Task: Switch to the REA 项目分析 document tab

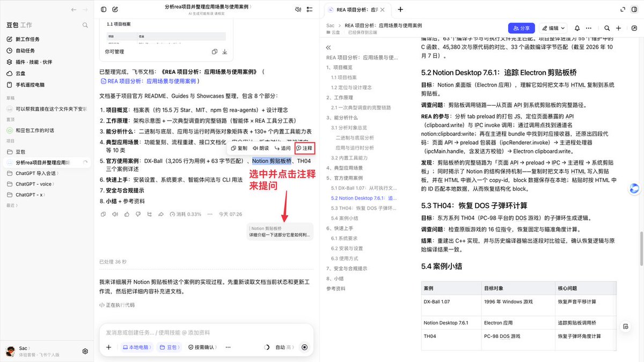Action: 356,10
